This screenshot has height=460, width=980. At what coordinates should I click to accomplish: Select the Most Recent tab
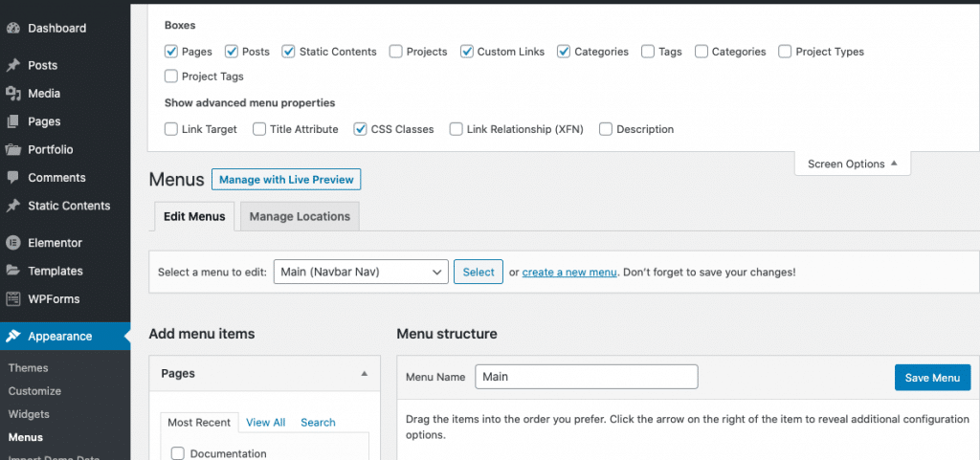point(199,423)
